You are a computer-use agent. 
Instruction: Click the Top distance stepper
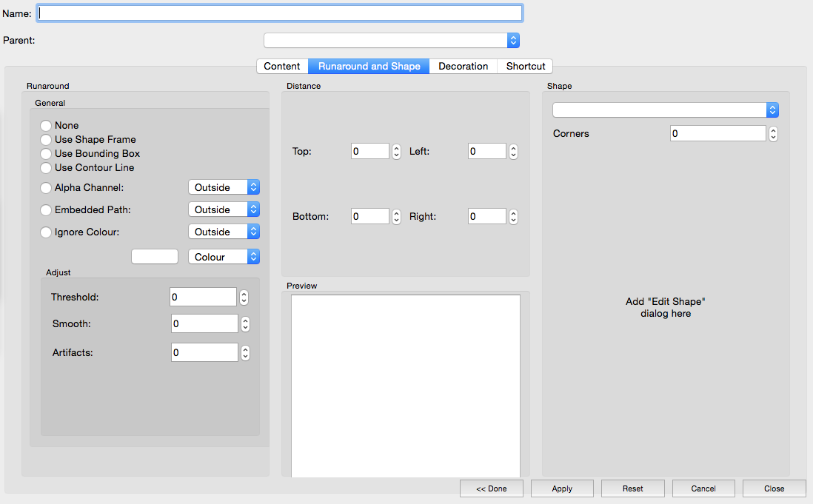[x=396, y=152]
